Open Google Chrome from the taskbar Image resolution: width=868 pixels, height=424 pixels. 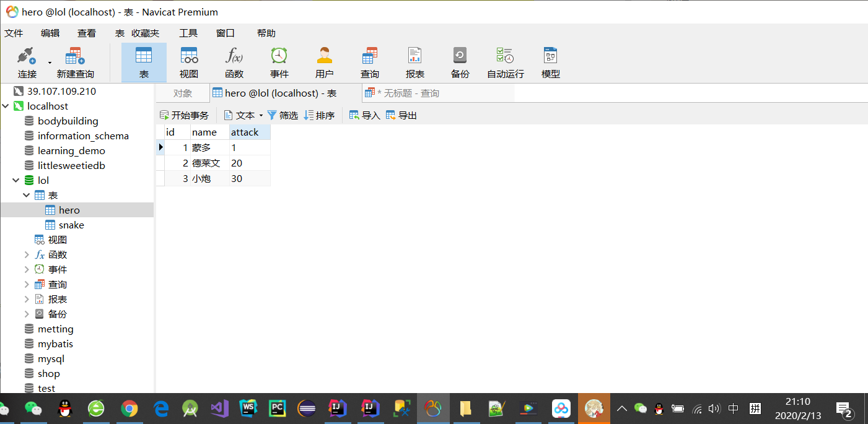coord(129,409)
